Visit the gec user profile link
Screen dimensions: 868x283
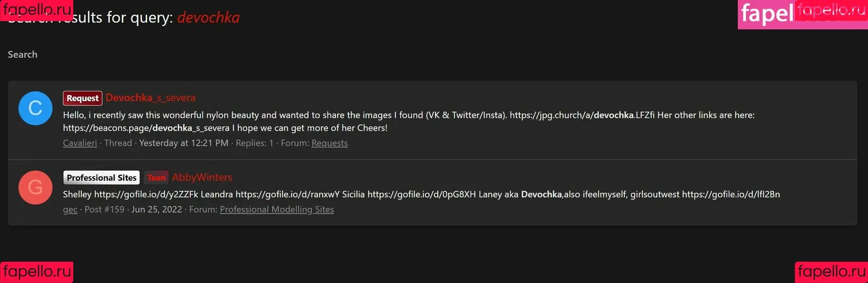(x=70, y=210)
